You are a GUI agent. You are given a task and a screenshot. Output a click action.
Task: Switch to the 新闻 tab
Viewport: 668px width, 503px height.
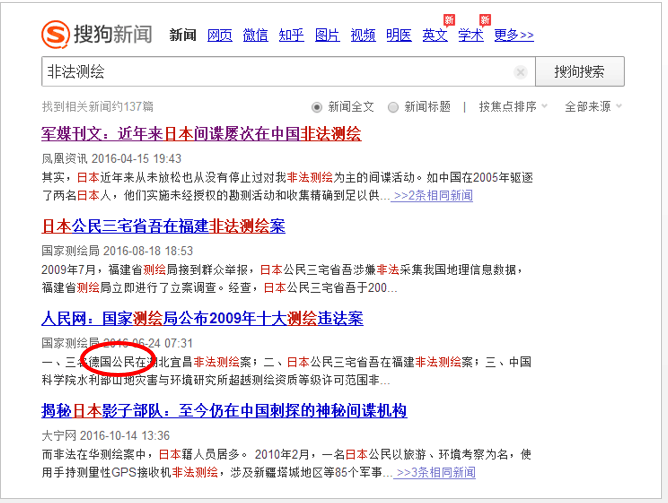coord(183,35)
